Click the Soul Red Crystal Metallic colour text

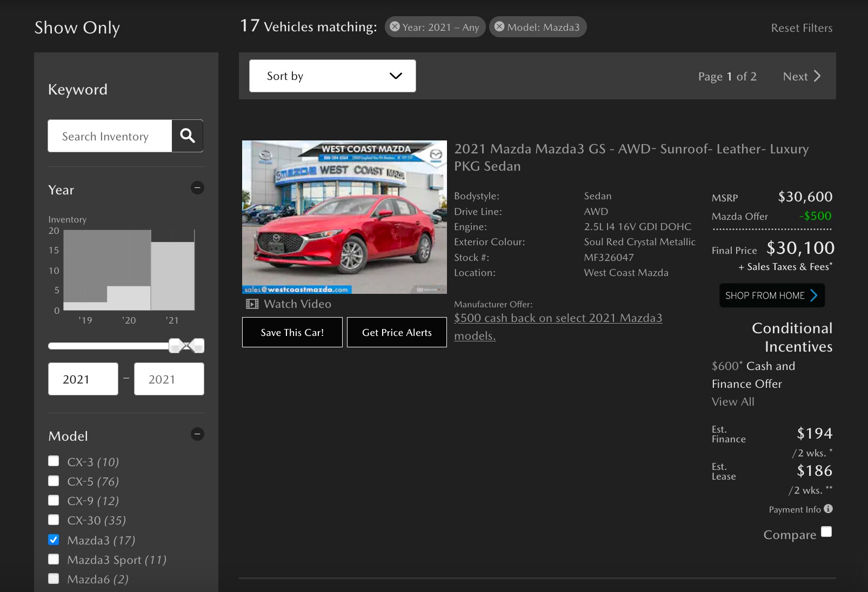pyautogui.click(x=639, y=241)
